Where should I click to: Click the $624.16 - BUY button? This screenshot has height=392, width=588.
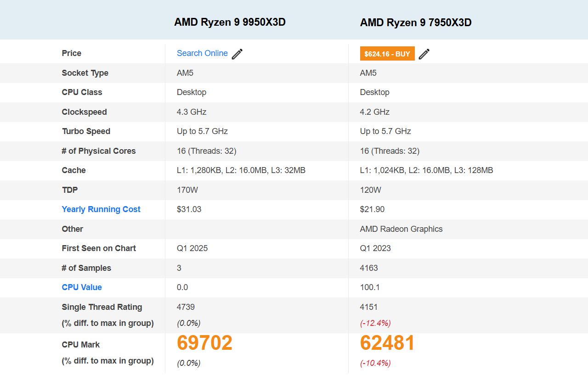pyautogui.click(x=387, y=54)
